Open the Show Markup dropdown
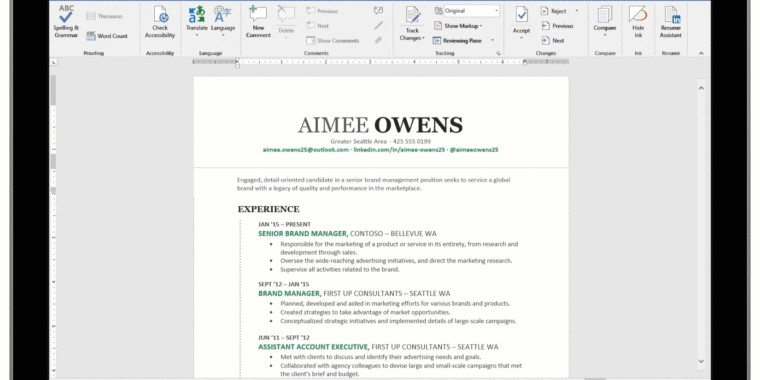Viewport: 760px width, 380px height. 458,26
